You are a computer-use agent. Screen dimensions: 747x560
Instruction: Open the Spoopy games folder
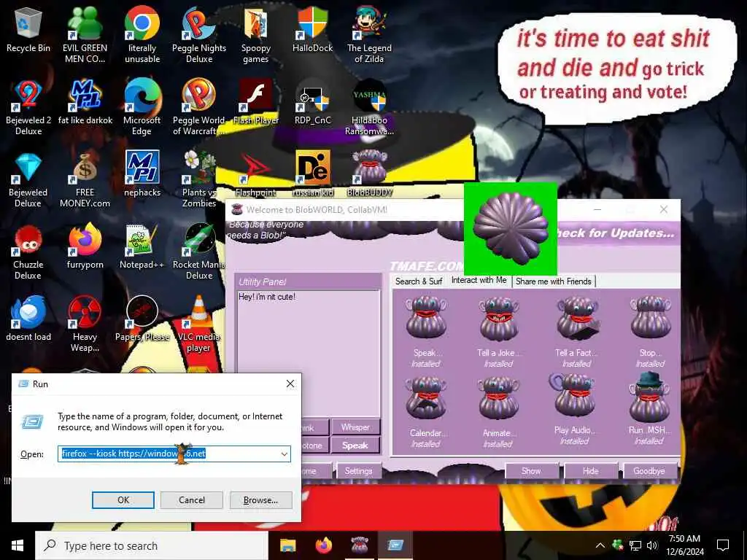[256, 35]
